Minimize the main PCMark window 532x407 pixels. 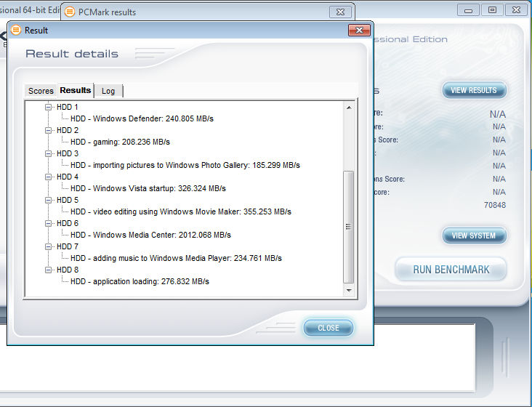coord(468,10)
